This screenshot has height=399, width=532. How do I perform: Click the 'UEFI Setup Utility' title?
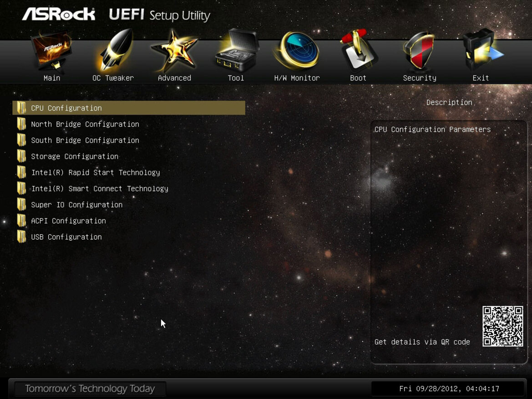point(159,15)
